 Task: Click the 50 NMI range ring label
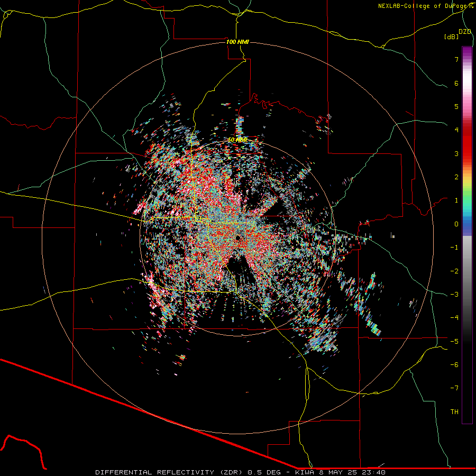(x=237, y=140)
